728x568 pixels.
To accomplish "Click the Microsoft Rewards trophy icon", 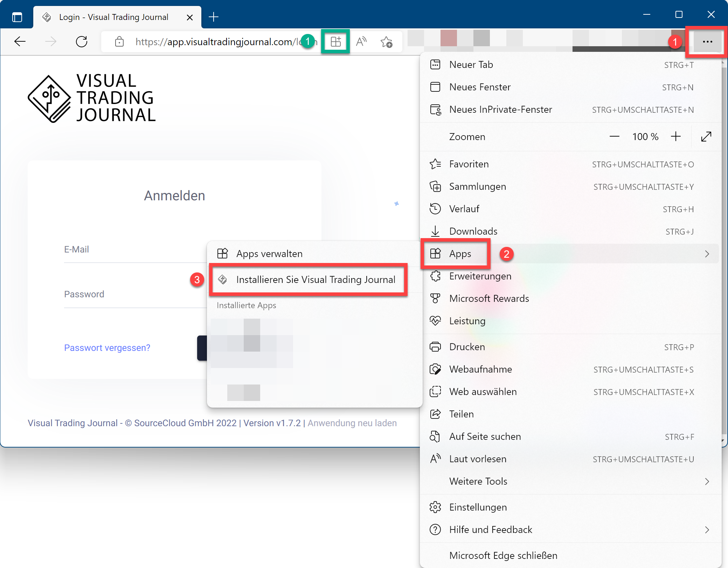I will [435, 299].
